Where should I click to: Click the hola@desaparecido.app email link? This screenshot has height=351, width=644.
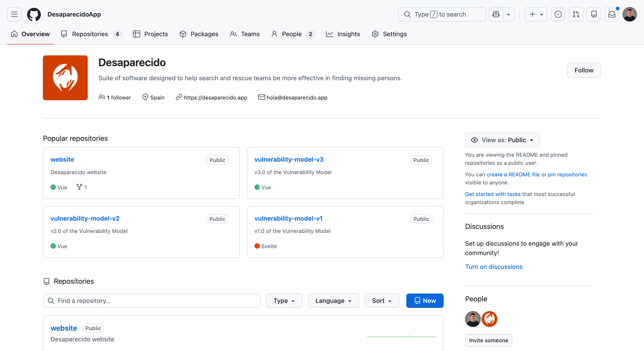[297, 97]
